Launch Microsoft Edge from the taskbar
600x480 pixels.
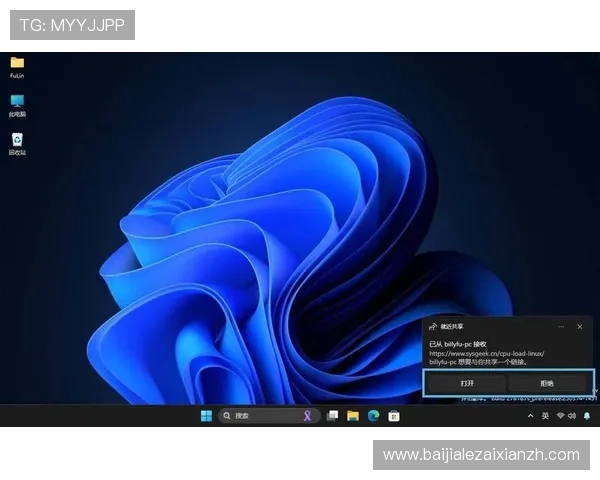(373, 416)
